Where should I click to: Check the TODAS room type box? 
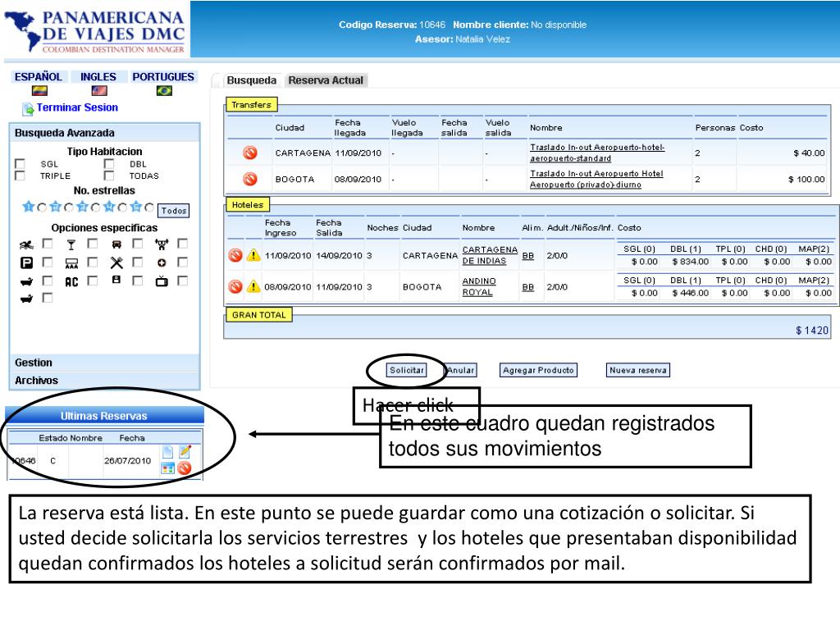pyautogui.click(x=109, y=176)
